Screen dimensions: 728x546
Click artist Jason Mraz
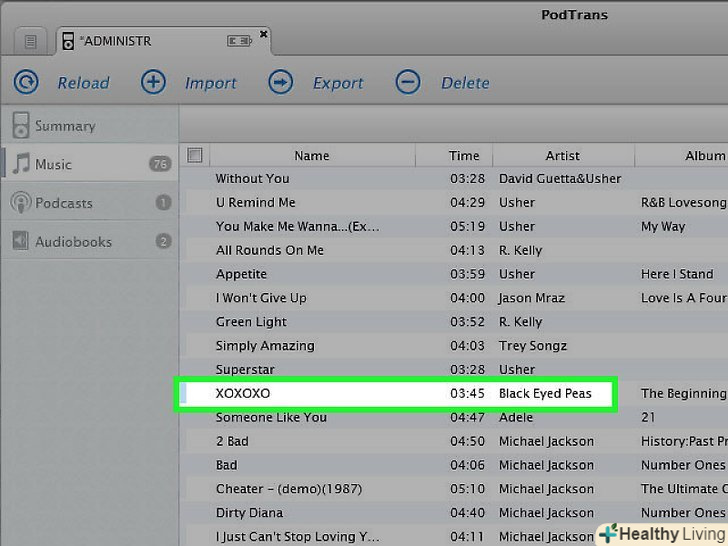(x=532, y=298)
